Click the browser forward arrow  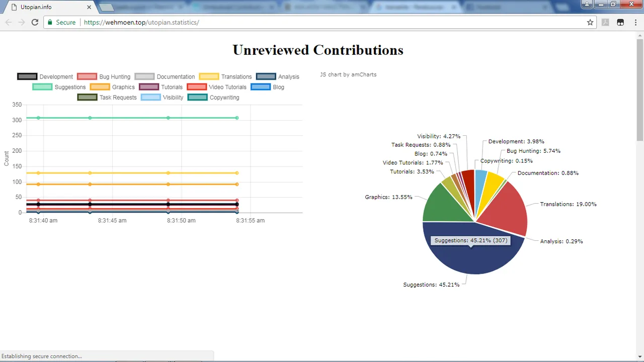point(22,22)
